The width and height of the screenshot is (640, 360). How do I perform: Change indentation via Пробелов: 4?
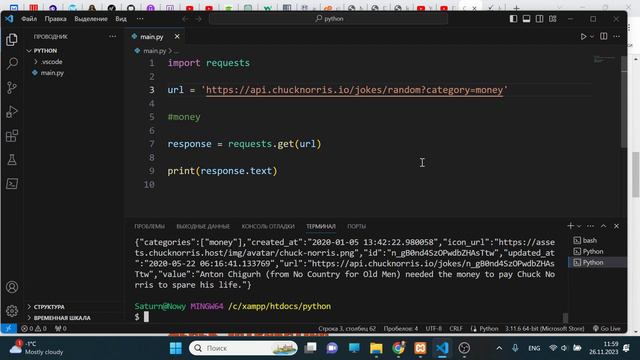coord(400,329)
